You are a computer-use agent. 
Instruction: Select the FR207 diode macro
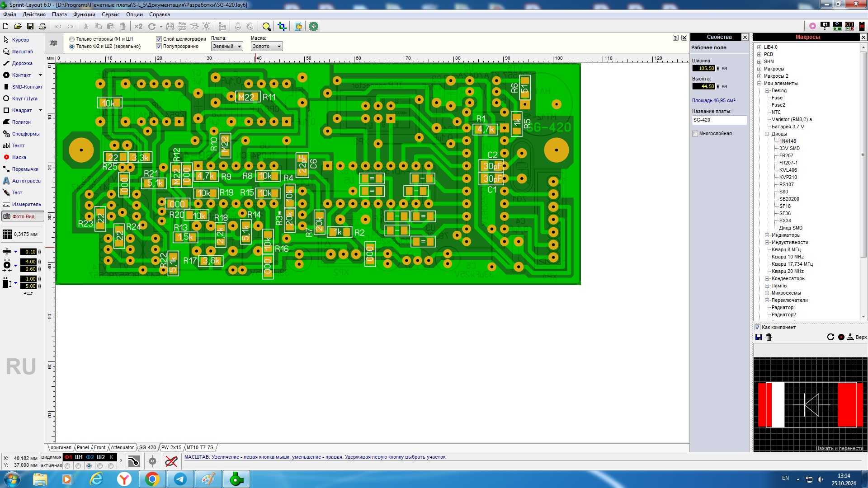(786, 155)
